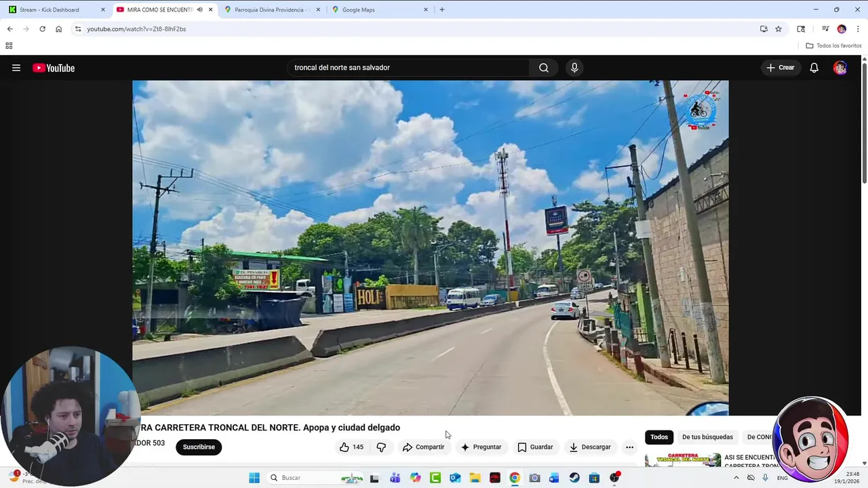The height and width of the screenshot is (488, 868).
Task: Open the ENG language selector
Action: [x=782, y=478]
